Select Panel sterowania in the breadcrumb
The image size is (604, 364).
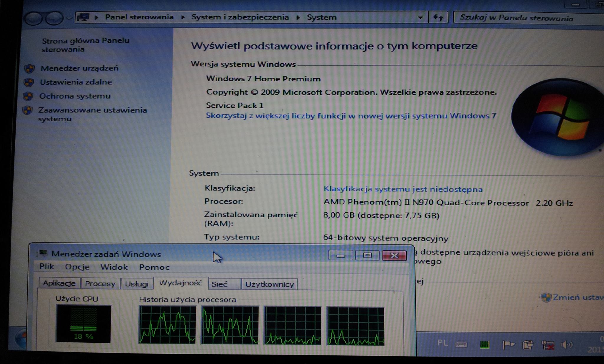coord(139,17)
